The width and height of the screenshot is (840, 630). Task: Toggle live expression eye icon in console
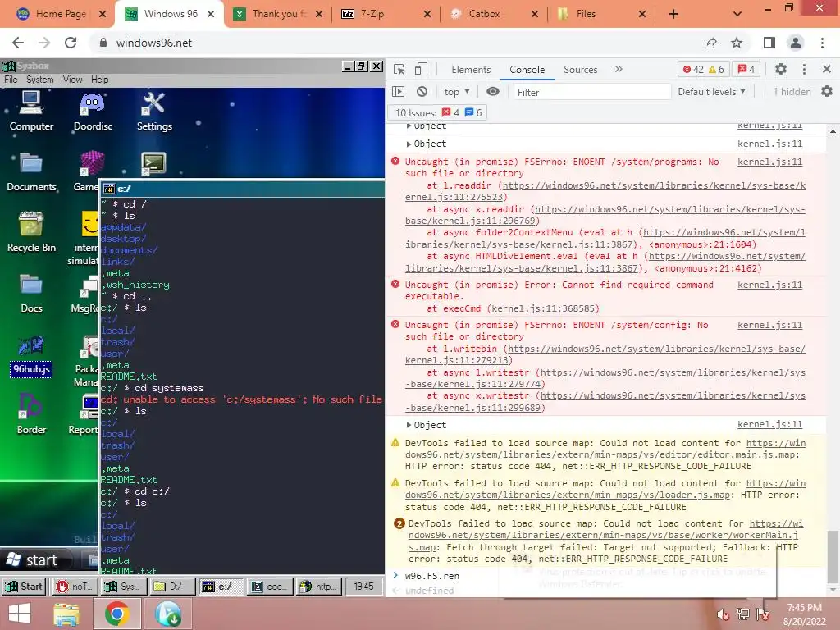click(493, 92)
